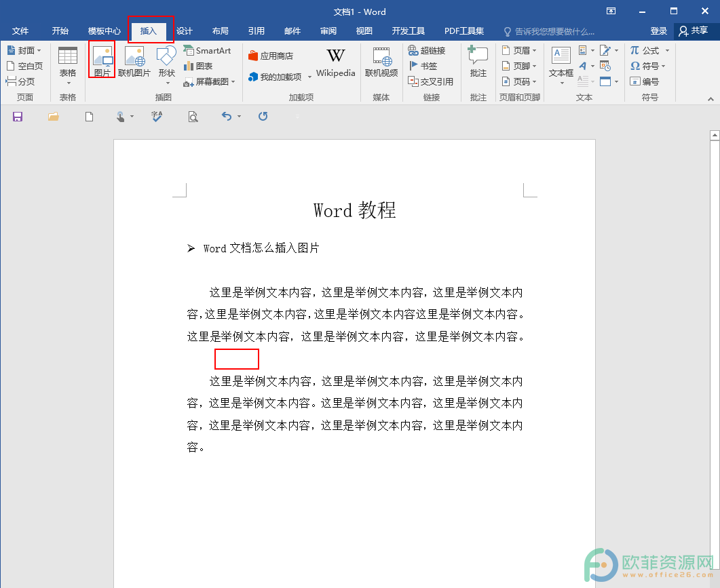720x588 pixels.
Task: Click the touch/mouse mode icon
Action: pos(120,117)
